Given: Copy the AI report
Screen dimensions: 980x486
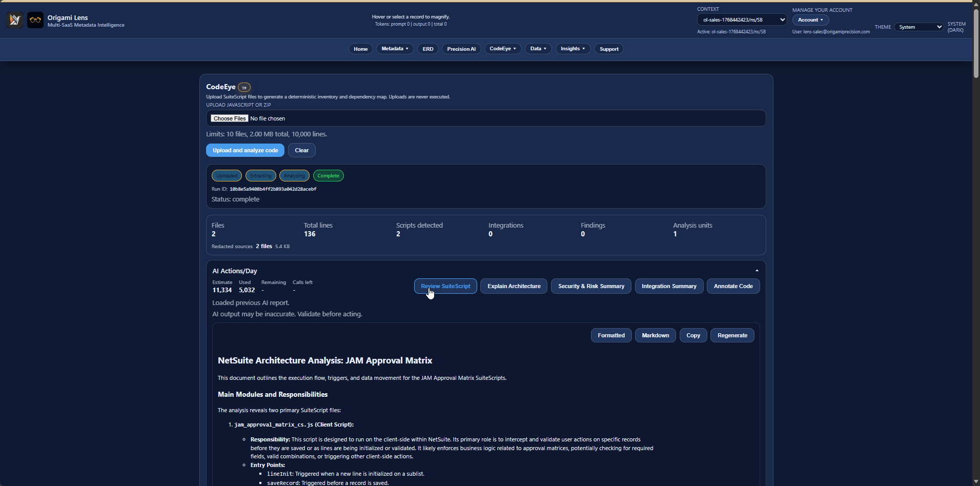Looking at the screenshot, I should pos(693,335).
